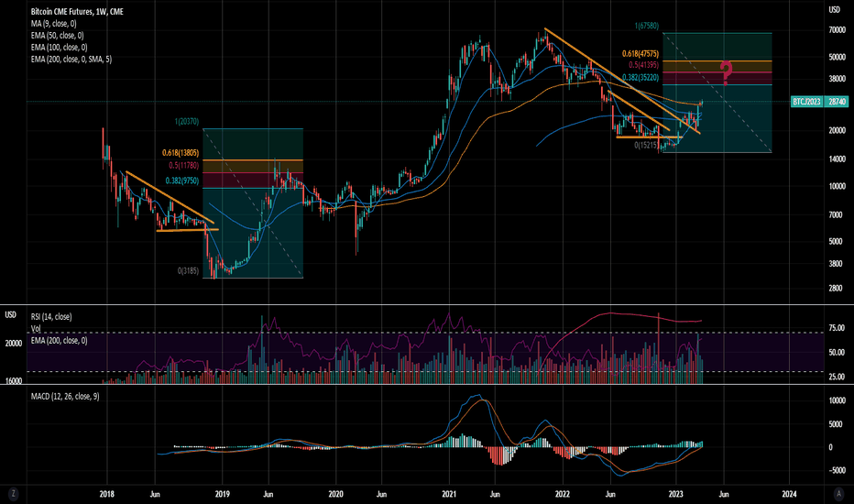Select the red question mark drawing
Image resolution: width=854 pixels, height=504 pixels.
[x=726, y=73]
